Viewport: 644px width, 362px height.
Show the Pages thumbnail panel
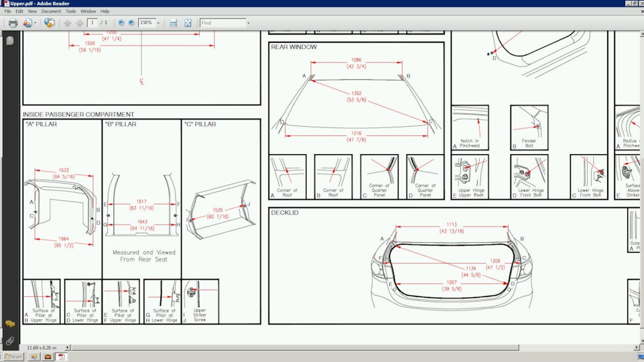10,41
